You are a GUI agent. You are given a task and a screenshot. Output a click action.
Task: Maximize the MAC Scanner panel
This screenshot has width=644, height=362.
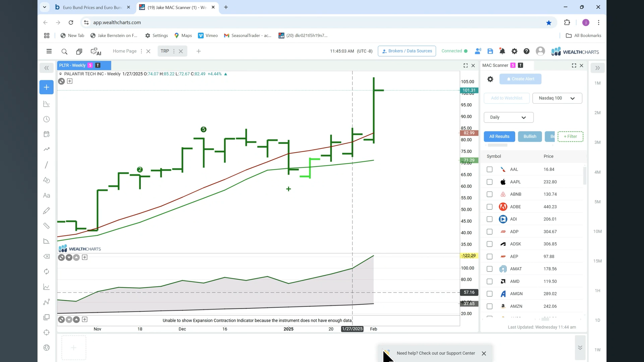coord(574,66)
